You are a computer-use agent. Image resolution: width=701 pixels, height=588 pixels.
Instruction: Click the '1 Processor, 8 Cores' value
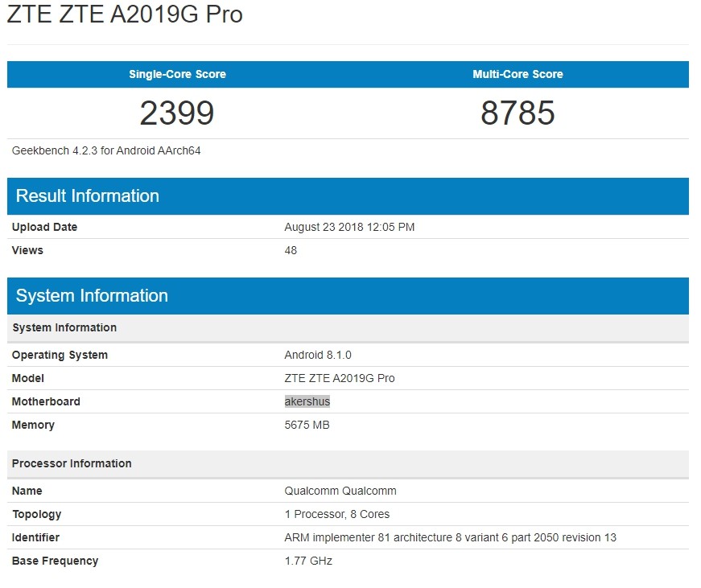tap(337, 514)
